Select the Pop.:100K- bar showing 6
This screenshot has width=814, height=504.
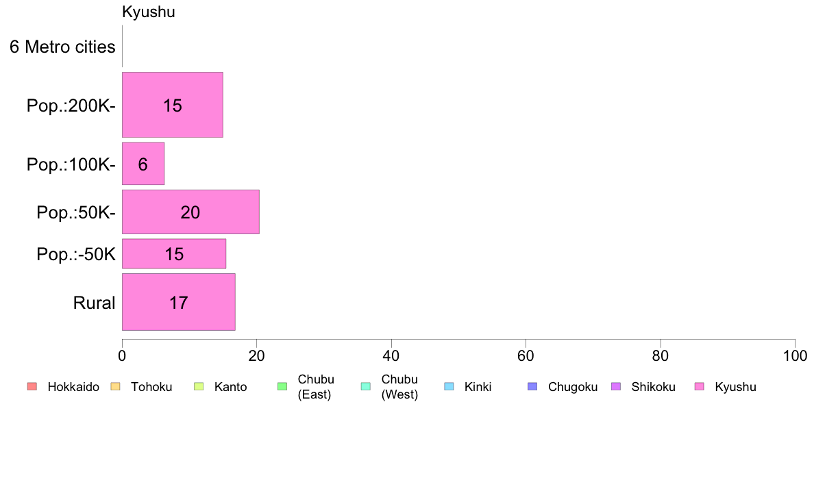click(x=143, y=164)
